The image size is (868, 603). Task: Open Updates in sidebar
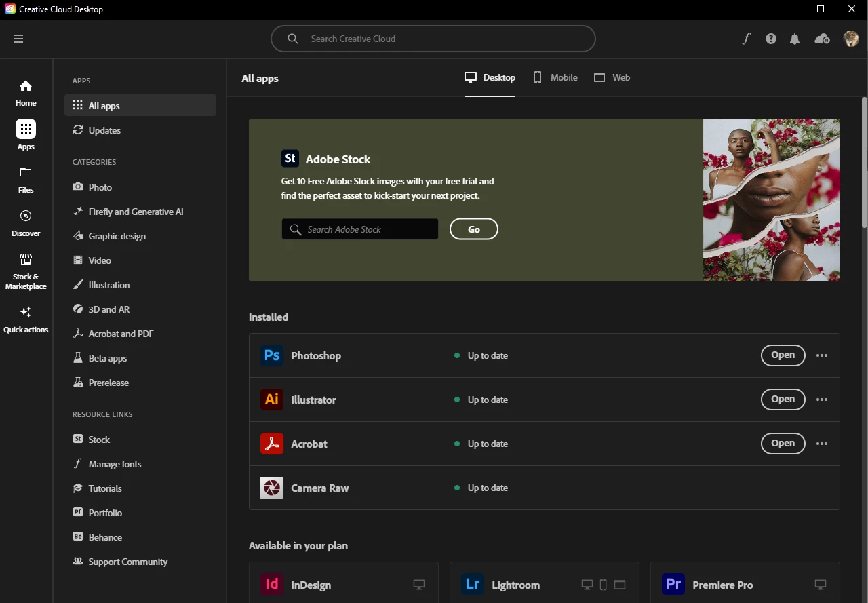point(140,130)
